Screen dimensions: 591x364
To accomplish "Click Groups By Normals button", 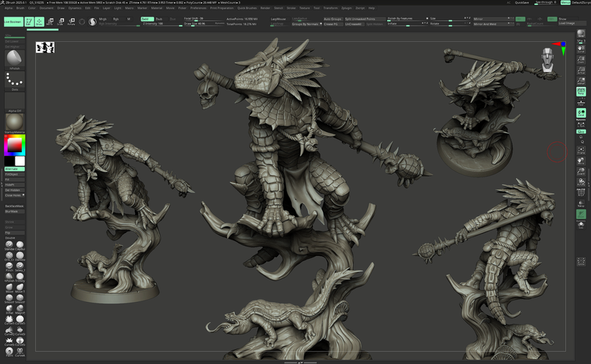I will pyautogui.click(x=306, y=24).
